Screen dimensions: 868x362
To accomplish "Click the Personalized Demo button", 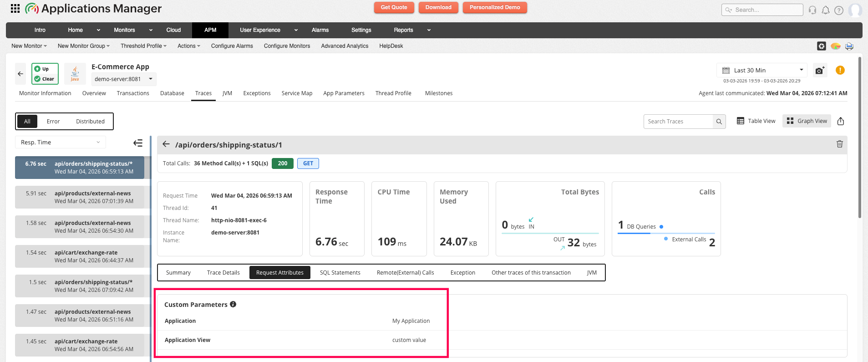I will 494,8.
